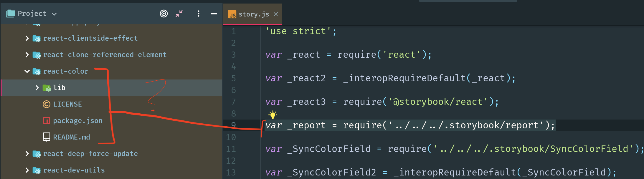Close story.js with its X button
The width and height of the screenshot is (644, 179).
tap(275, 14)
